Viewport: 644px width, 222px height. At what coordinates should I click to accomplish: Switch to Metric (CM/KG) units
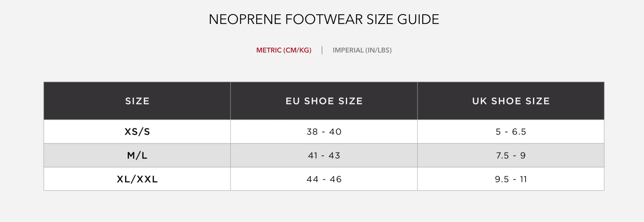[284, 50]
